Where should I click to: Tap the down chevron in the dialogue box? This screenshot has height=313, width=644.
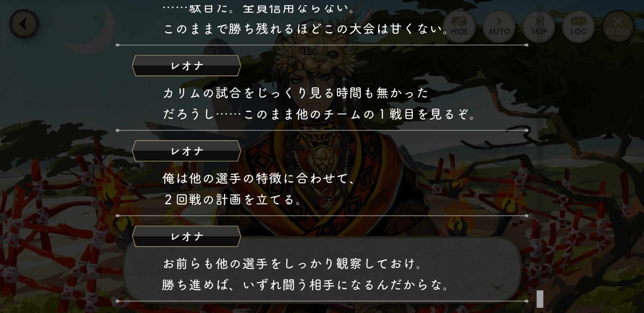click(x=498, y=287)
